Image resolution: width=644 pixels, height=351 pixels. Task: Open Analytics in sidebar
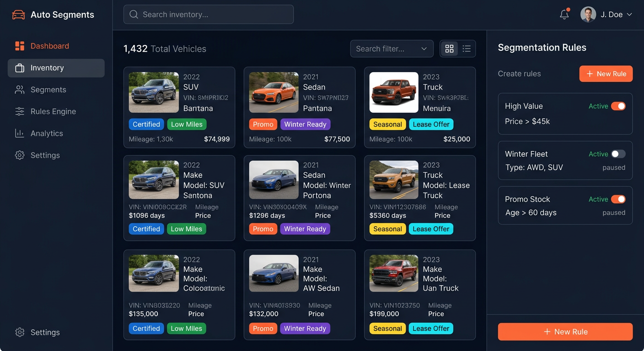[x=56, y=133]
